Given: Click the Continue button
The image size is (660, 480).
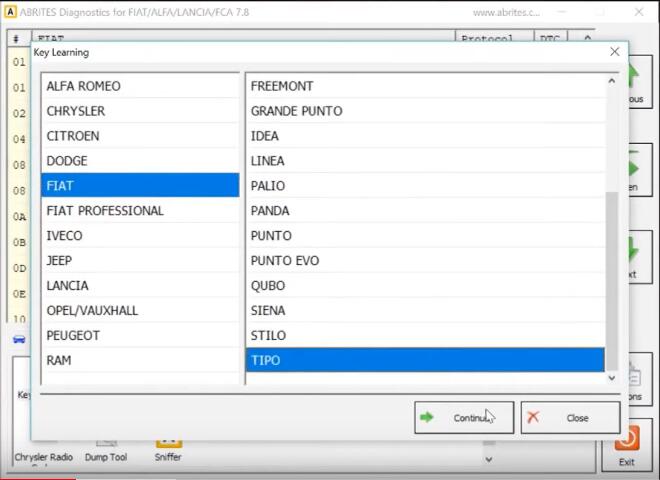Looking at the screenshot, I should [464, 418].
